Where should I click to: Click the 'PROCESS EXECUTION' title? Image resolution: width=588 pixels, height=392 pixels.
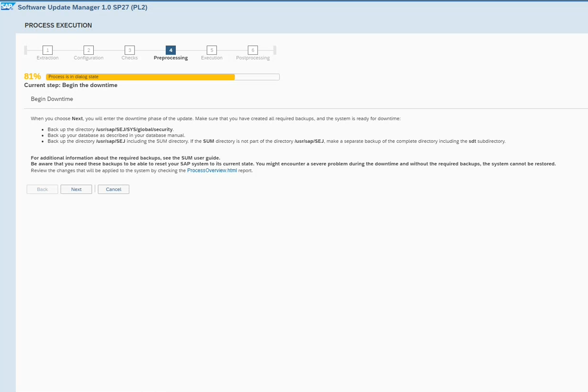click(x=58, y=25)
